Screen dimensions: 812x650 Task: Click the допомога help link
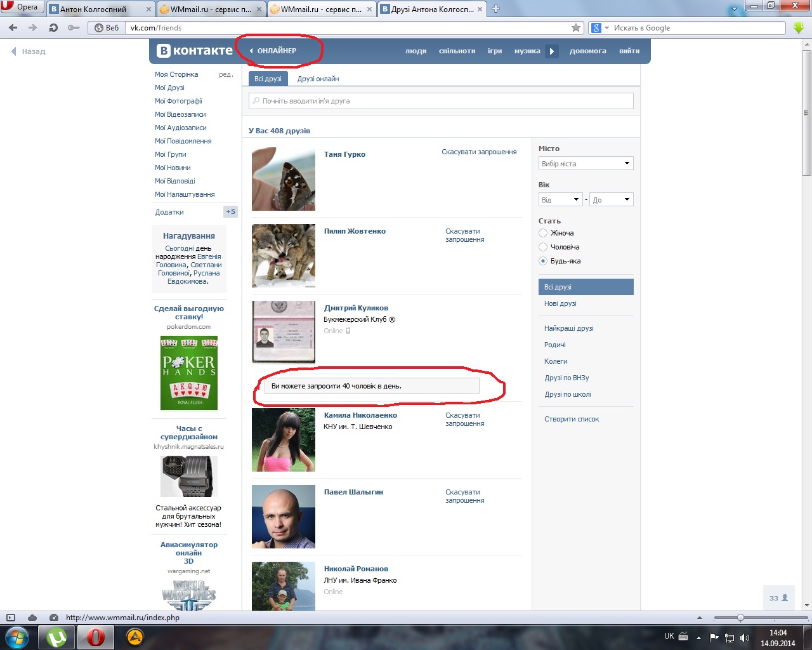588,51
